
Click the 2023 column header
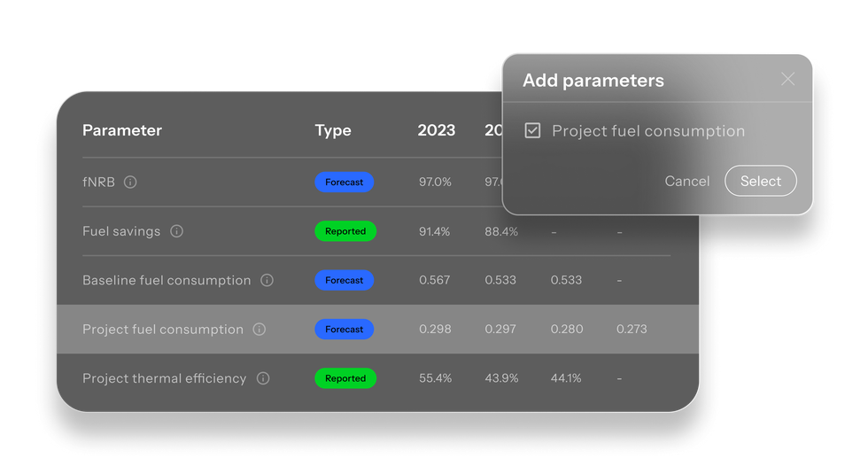(436, 130)
